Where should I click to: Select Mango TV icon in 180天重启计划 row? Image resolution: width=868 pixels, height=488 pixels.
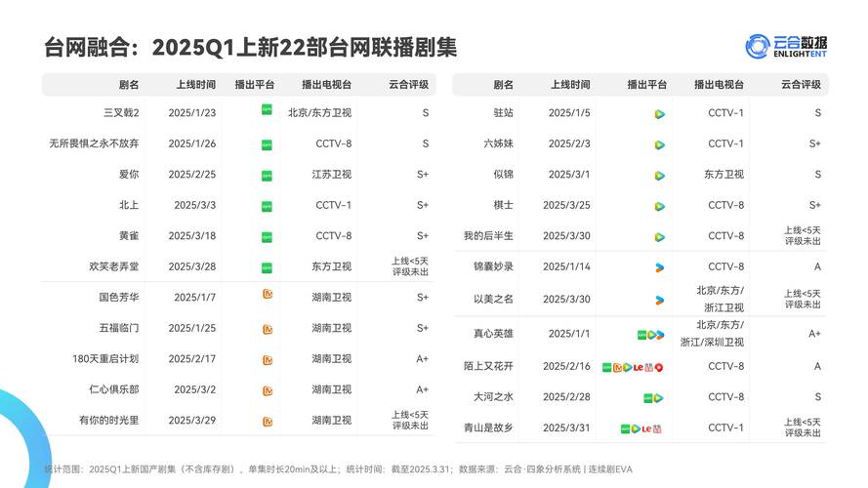tap(268, 360)
